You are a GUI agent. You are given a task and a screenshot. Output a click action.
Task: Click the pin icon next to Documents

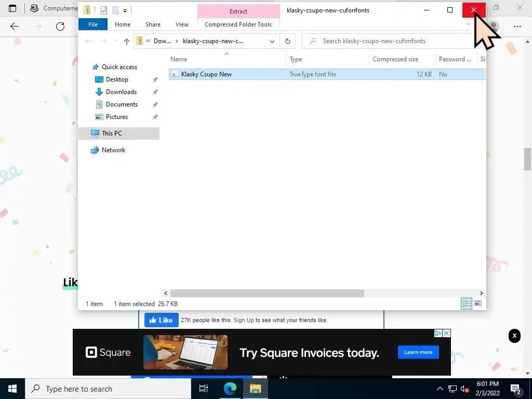[x=155, y=104]
